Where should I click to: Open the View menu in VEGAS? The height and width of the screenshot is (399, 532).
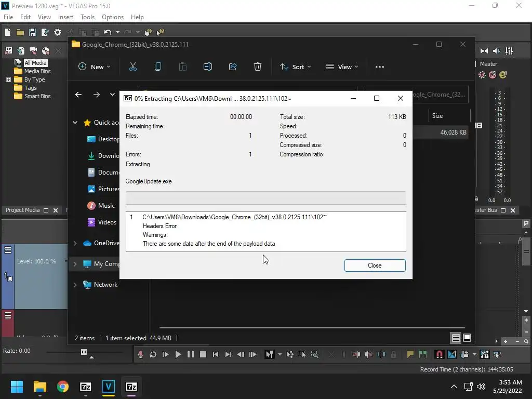click(44, 17)
